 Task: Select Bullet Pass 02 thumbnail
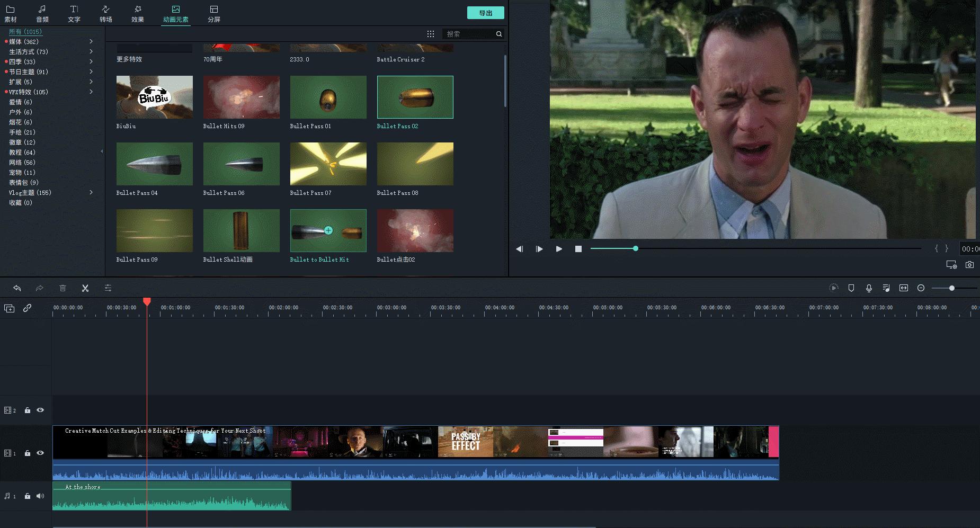coord(415,97)
